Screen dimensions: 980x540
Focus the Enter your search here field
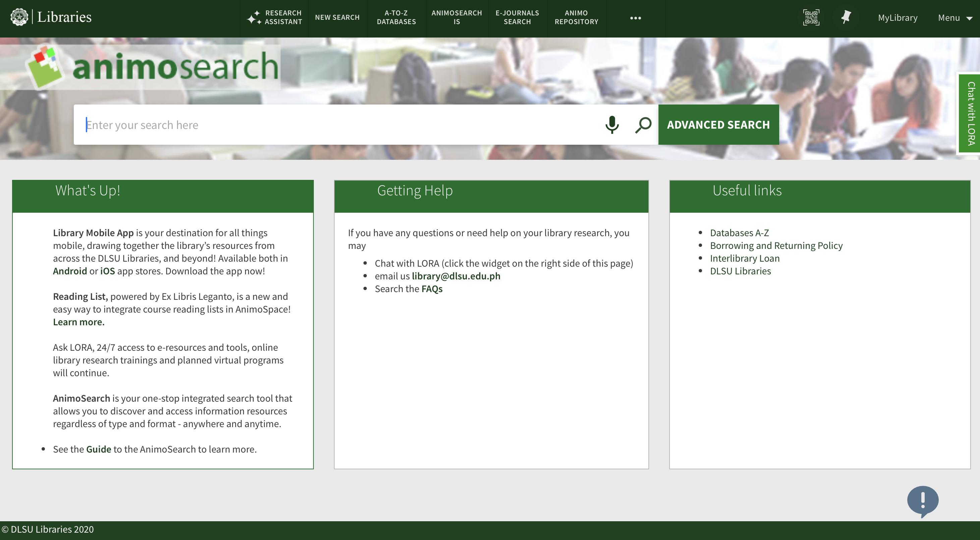coord(339,125)
